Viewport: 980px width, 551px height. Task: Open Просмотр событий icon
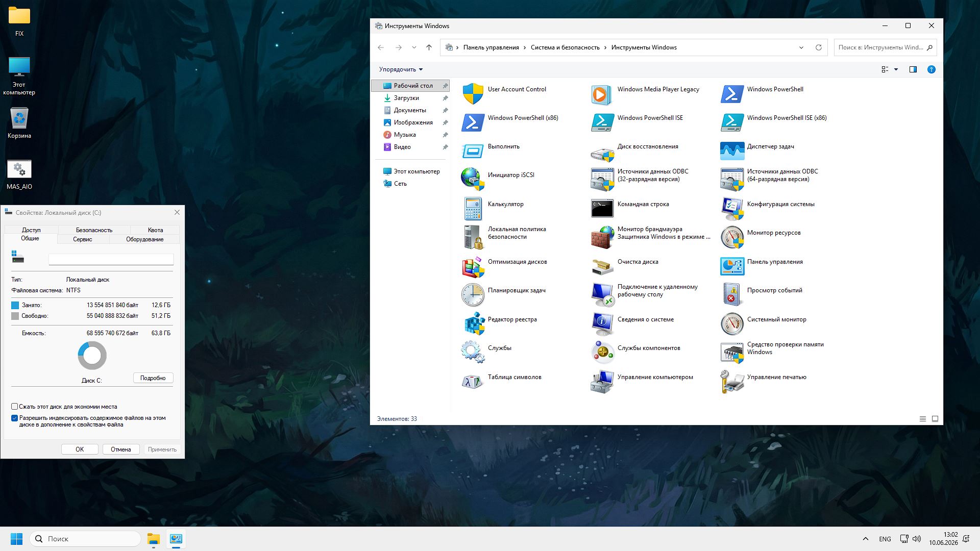pos(732,295)
